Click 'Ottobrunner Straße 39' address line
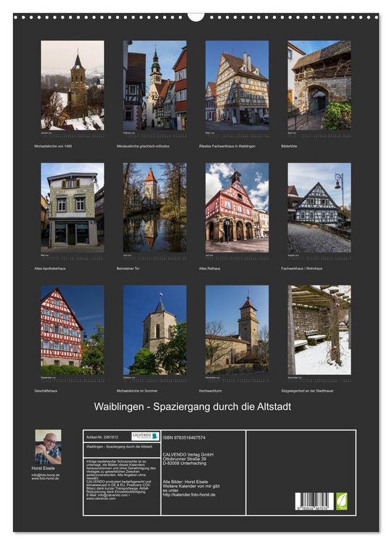 184,459
